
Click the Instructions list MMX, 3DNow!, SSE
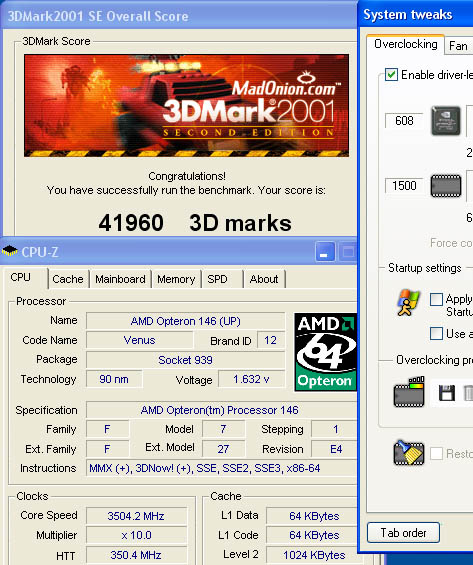point(222,468)
